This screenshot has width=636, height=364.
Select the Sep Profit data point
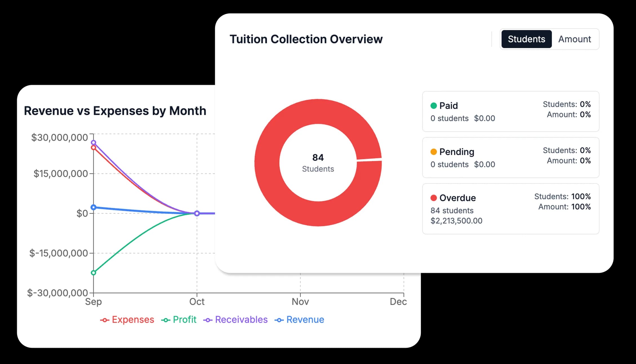pyautogui.click(x=94, y=273)
